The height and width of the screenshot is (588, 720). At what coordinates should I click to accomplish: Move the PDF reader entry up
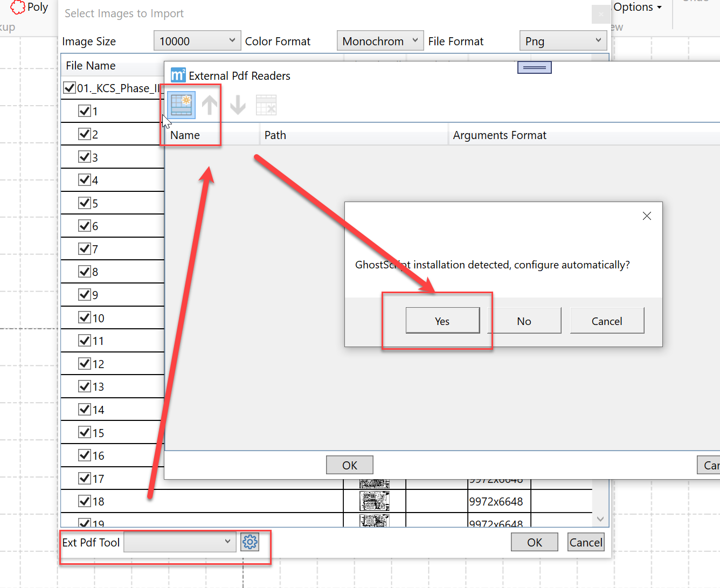(210, 105)
